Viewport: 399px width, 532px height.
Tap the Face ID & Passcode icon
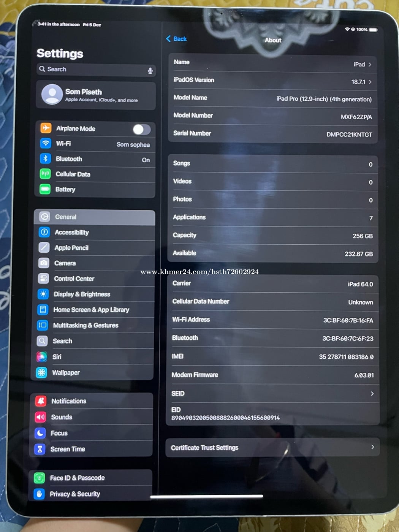click(x=40, y=478)
